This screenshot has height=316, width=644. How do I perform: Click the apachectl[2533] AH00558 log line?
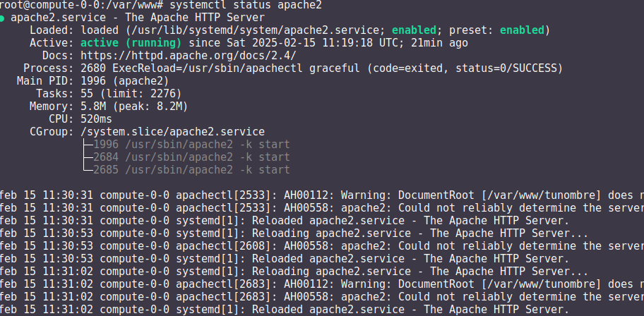322,208
